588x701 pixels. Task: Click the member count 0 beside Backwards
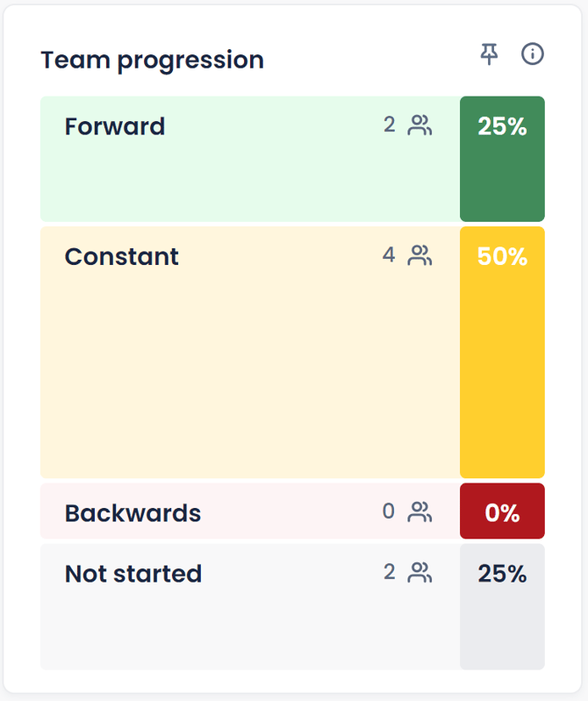(x=389, y=511)
